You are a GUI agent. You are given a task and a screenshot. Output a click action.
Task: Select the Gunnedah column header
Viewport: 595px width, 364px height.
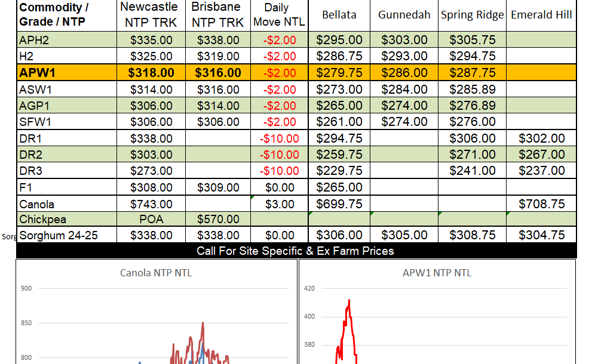click(404, 15)
